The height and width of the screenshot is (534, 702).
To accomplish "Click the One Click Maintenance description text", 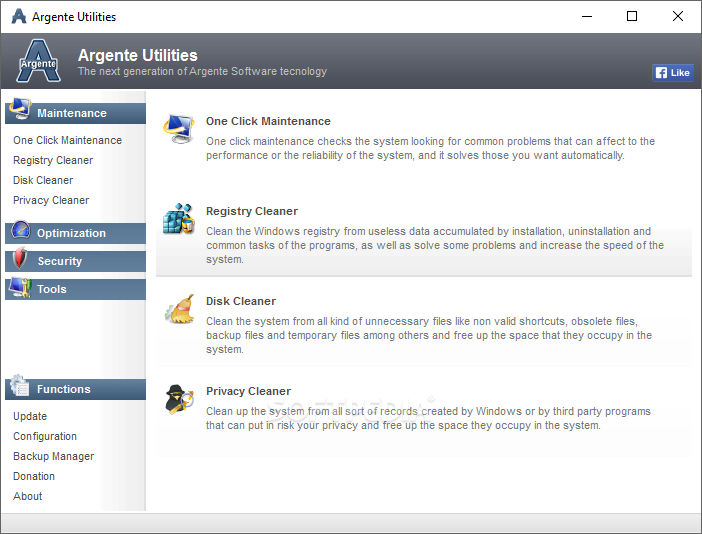I will point(430,148).
